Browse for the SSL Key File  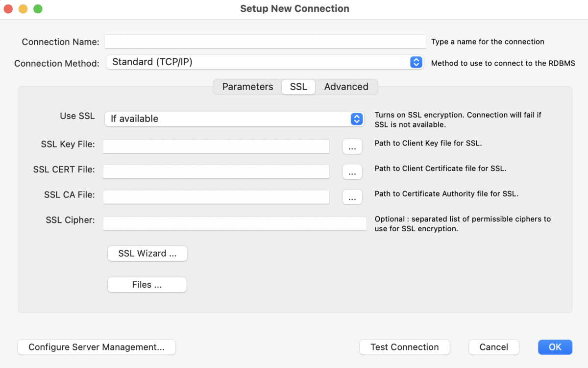352,147
